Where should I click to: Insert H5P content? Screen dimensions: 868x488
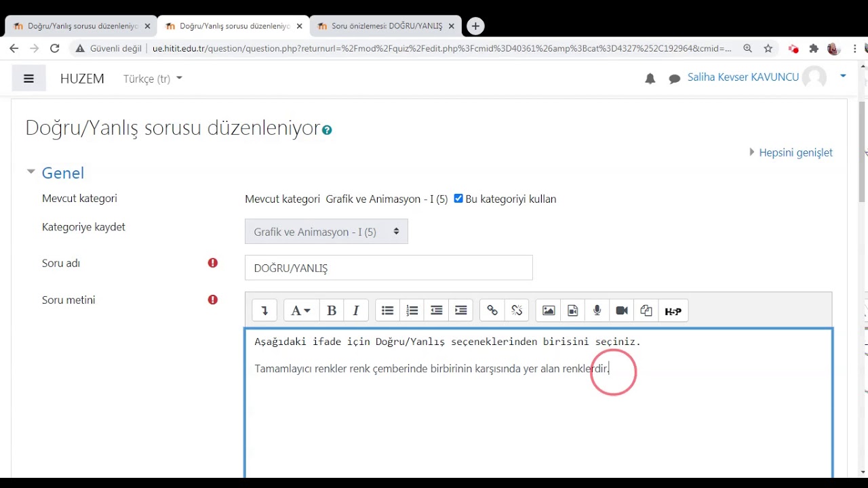(673, 310)
